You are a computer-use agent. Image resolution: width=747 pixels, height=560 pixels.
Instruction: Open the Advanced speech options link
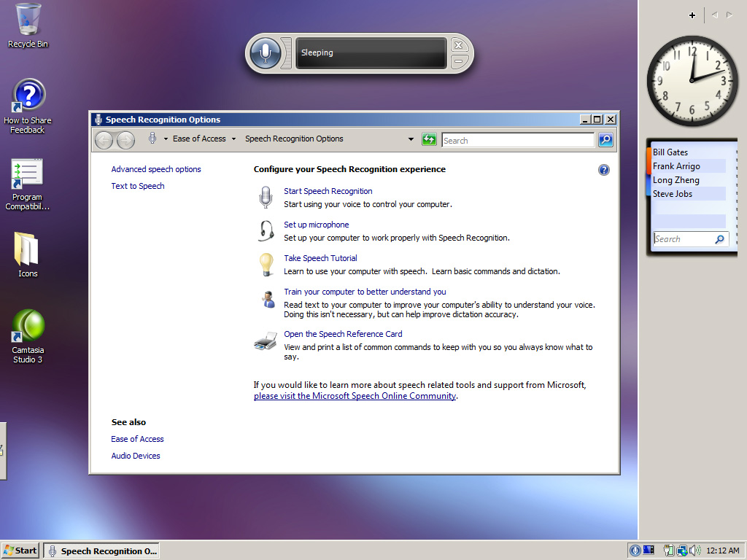click(x=155, y=168)
